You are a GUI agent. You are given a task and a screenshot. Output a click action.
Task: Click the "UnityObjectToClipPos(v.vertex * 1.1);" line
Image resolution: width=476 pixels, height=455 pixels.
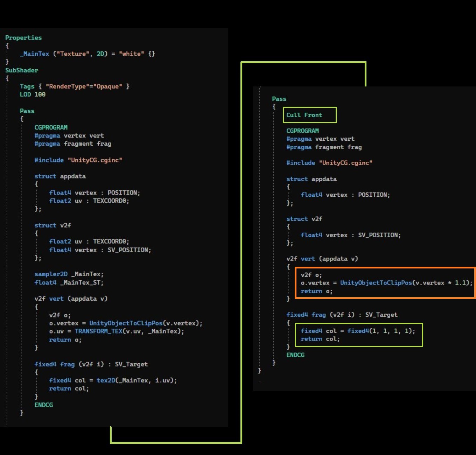tap(387, 282)
